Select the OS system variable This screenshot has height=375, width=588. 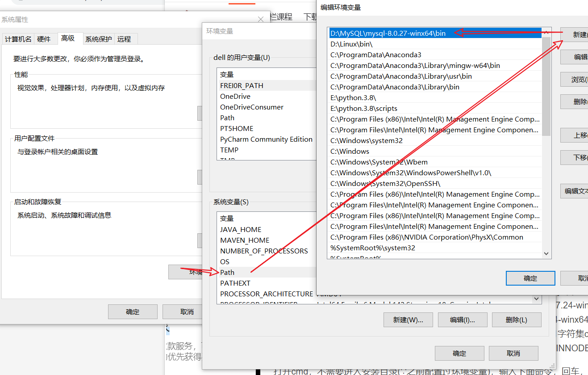coord(267,261)
